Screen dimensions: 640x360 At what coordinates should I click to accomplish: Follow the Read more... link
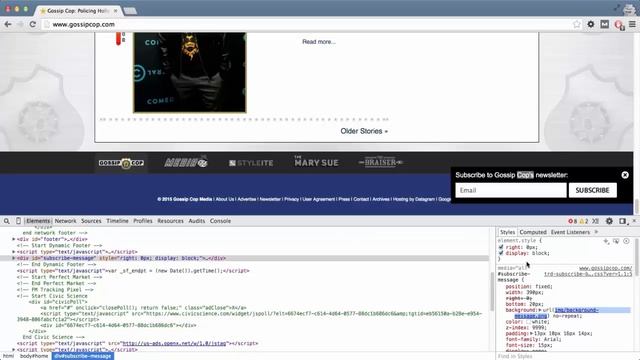(319, 42)
